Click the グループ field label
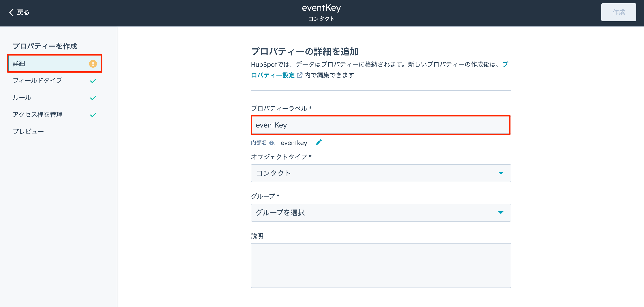Screen dimensions: 644x307 tap(265, 196)
